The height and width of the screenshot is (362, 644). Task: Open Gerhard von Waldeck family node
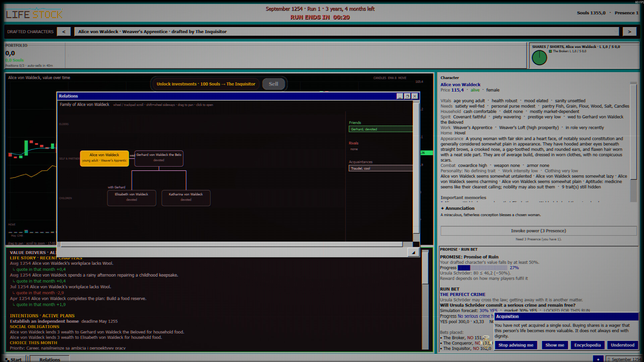point(159,158)
